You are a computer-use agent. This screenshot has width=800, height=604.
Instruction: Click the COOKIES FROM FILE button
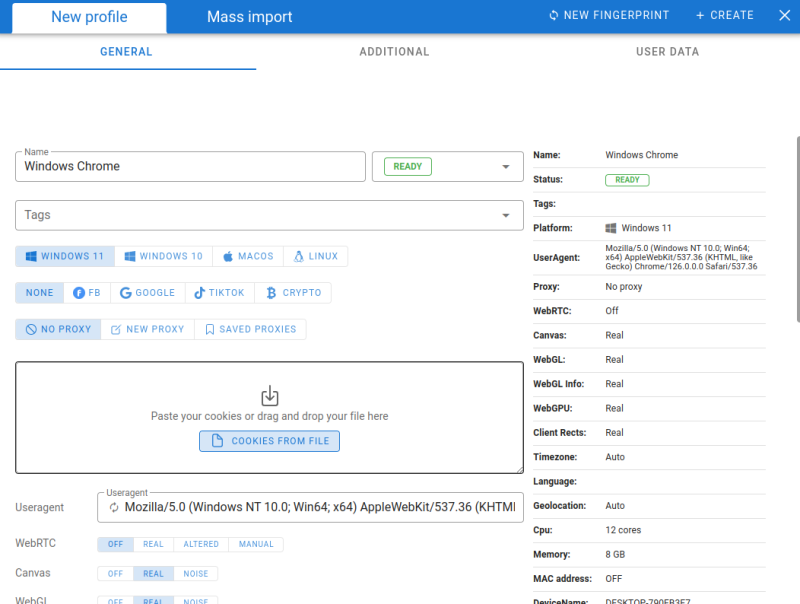pos(269,440)
